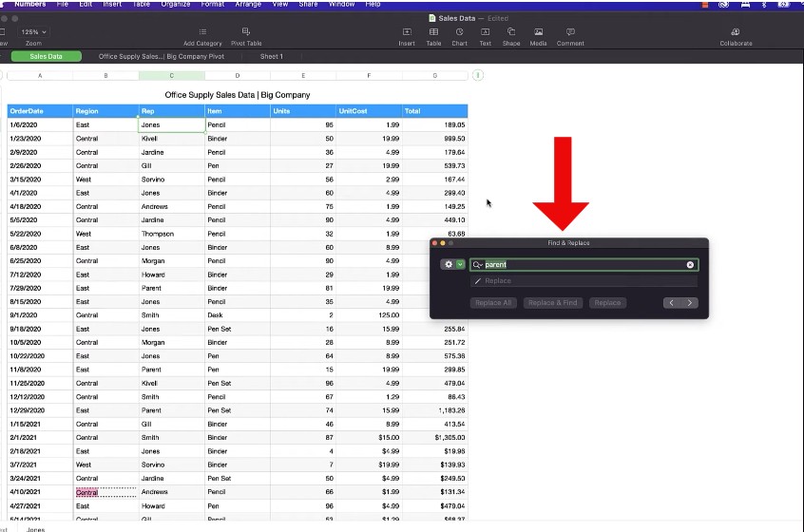Screen dimensions: 804x532
Task: Switch to the Sales Data sheet tab
Action: click(47, 56)
